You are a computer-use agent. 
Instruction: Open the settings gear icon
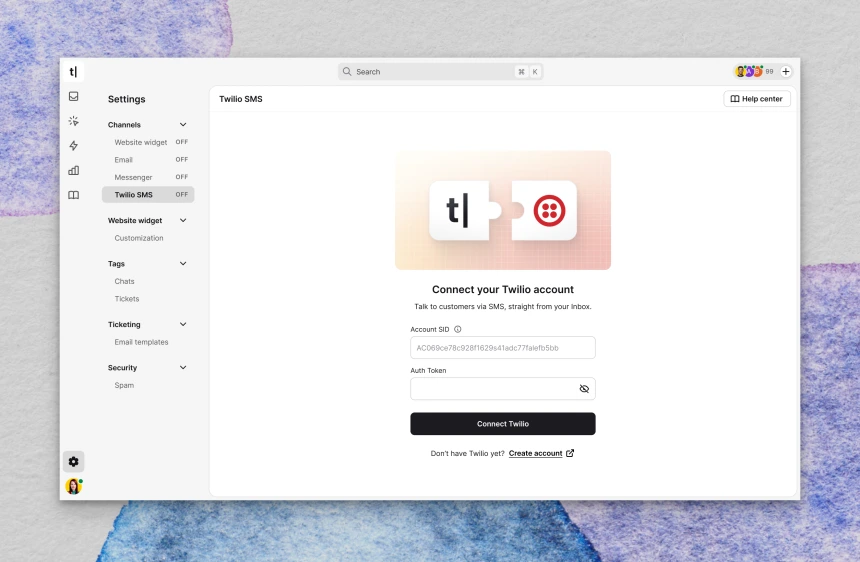73,462
